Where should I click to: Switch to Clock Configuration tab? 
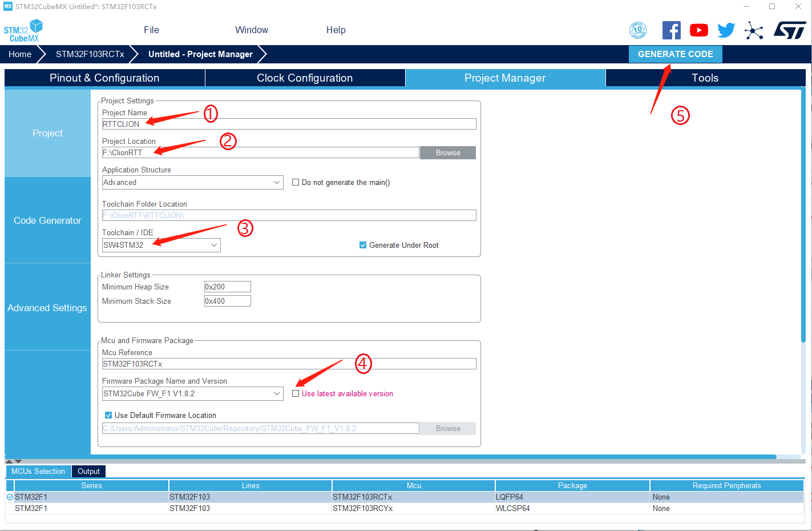pyautogui.click(x=305, y=78)
